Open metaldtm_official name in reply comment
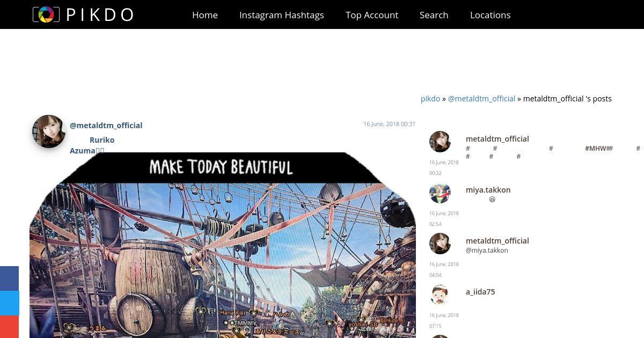This screenshot has height=338, width=644. click(497, 241)
